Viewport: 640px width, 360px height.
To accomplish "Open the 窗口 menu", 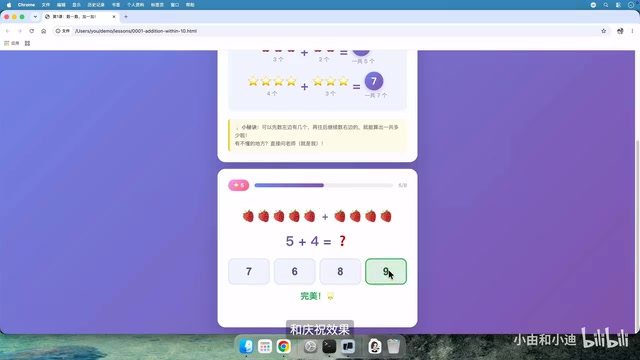I will 175,5.
